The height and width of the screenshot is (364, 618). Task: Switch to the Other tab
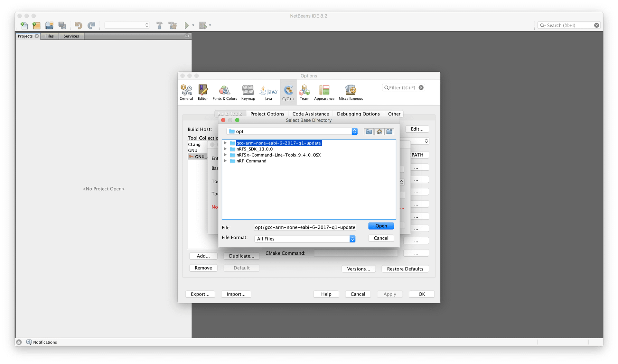click(x=394, y=114)
